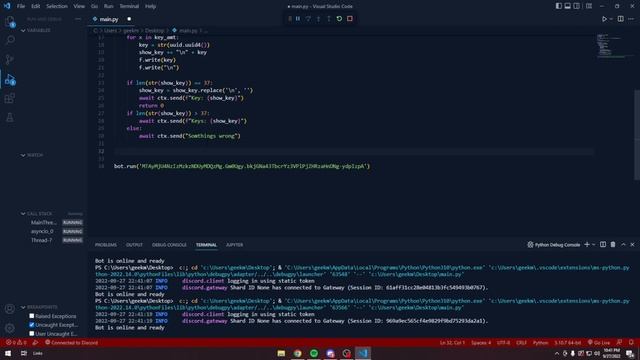Screen dimensions: 640x360
Task: Click Step Into in debug toolbar
Action: pyautogui.click(x=318, y=19)
